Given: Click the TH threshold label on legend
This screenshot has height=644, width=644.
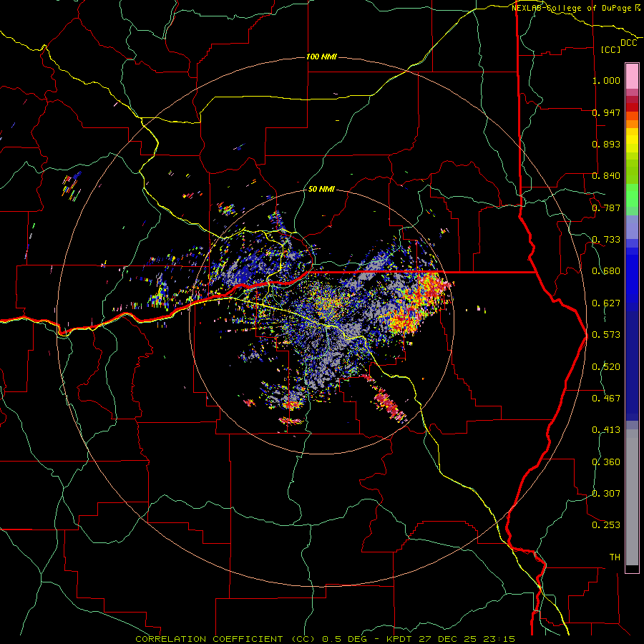Looking at the screenshot, I should tap(615, 557).
